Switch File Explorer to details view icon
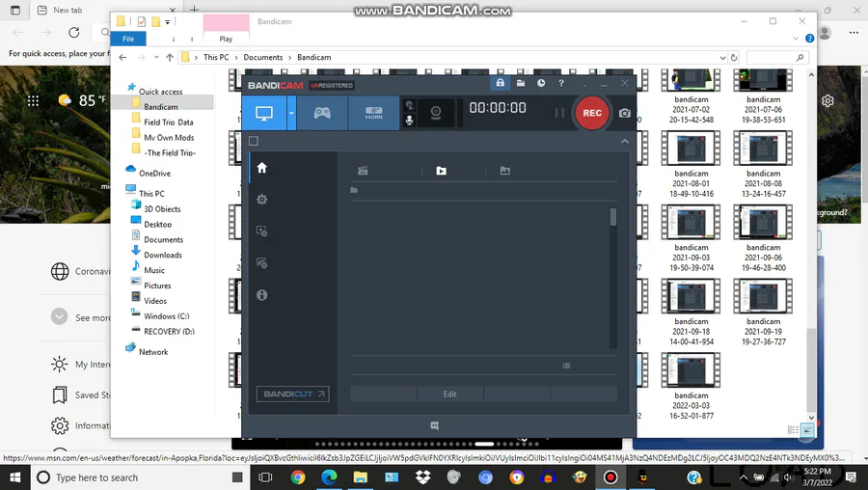 tap(793, 429)
